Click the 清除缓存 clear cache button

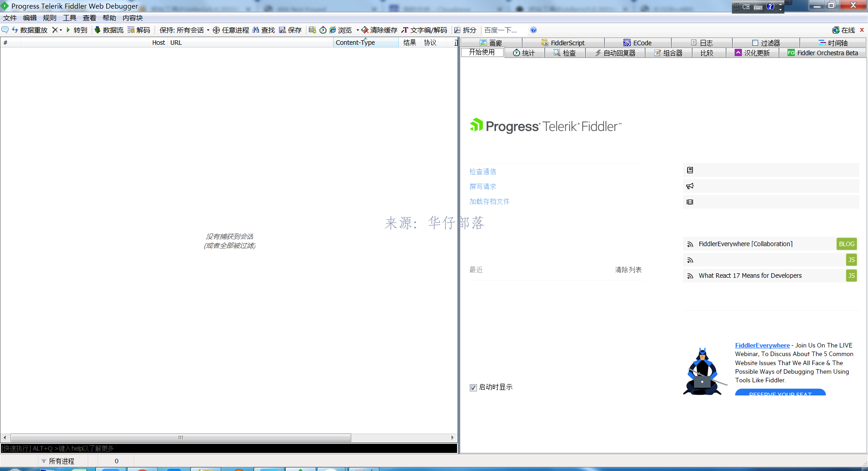click(379, 30)
